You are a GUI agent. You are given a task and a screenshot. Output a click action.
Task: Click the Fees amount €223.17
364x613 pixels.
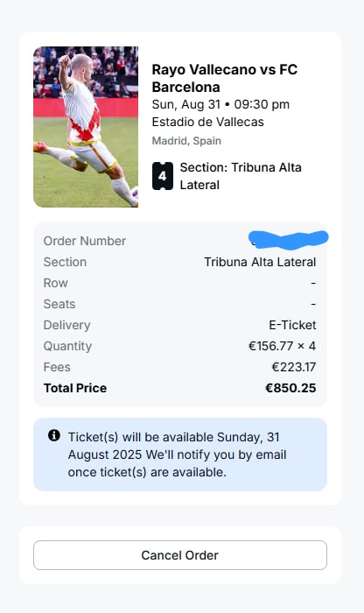click(x=294, y=367)
